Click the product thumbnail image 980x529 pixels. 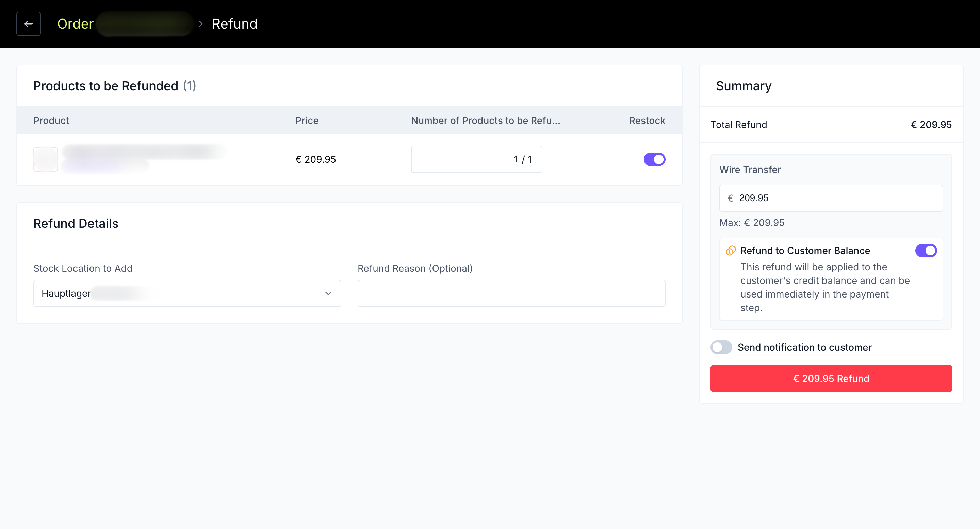[x=46, y=159]
